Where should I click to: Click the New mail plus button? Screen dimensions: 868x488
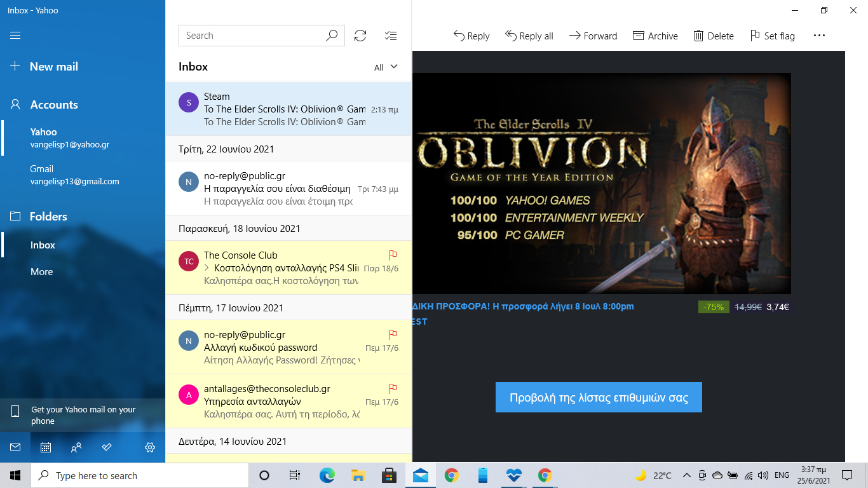pos(15,67)
